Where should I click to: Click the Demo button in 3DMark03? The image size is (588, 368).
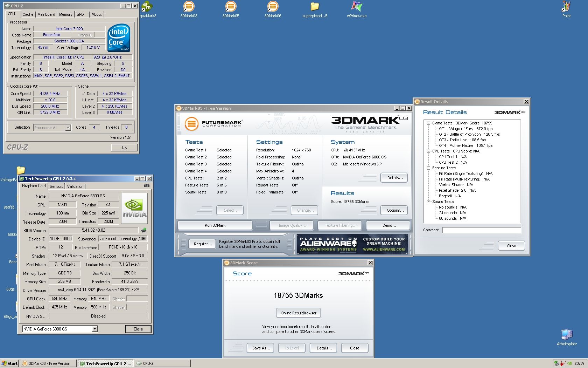point(389,225)
